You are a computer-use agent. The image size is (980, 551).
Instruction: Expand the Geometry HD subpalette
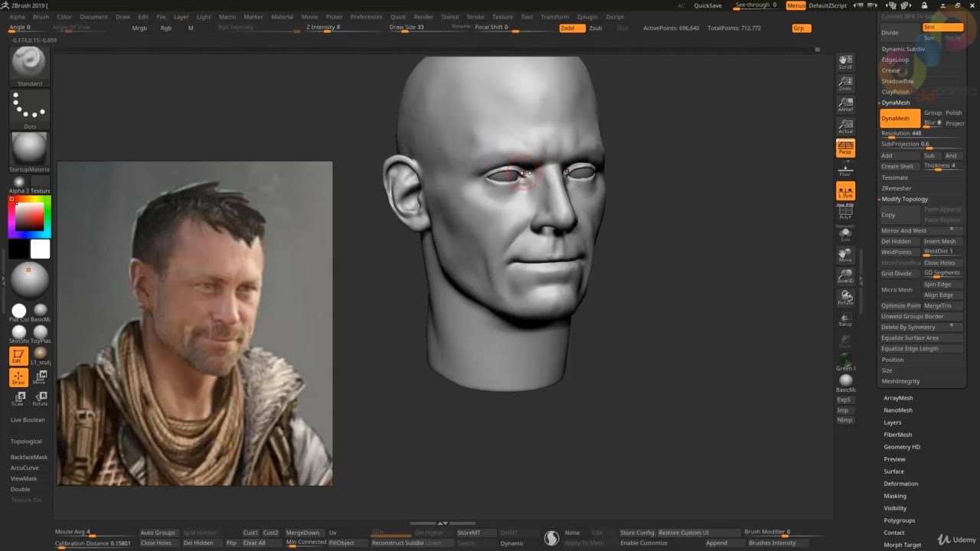[x=902, y=447]
